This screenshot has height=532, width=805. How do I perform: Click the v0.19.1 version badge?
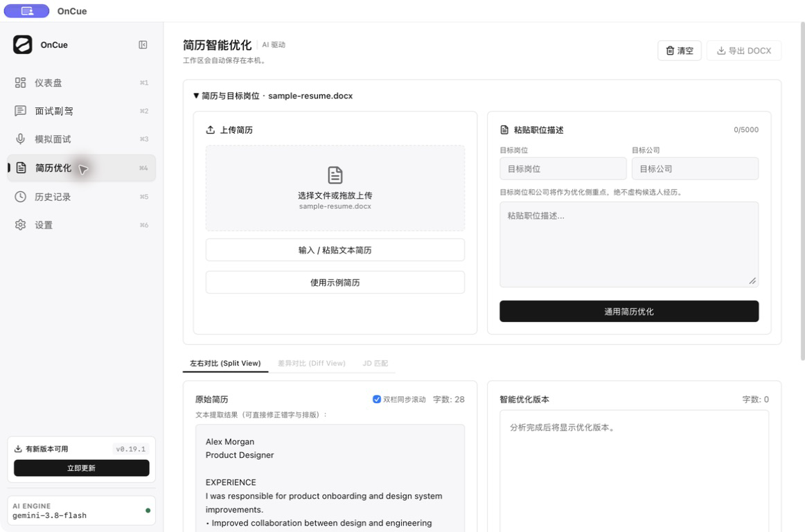click(130, 449)
